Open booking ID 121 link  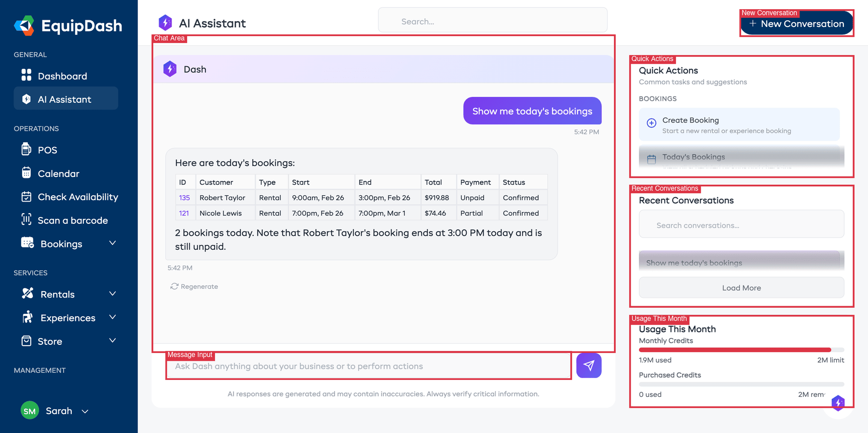click(184, 213)
